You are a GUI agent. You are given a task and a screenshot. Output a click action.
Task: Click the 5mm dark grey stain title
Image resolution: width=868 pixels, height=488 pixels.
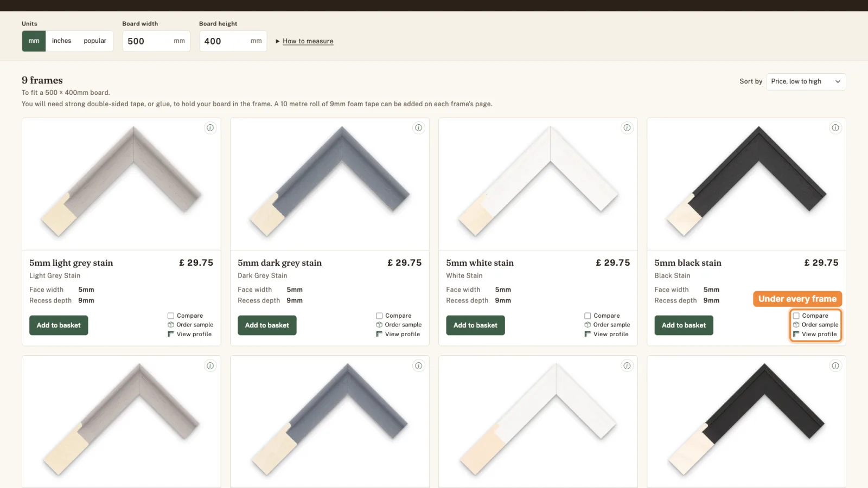click(279, 263)
